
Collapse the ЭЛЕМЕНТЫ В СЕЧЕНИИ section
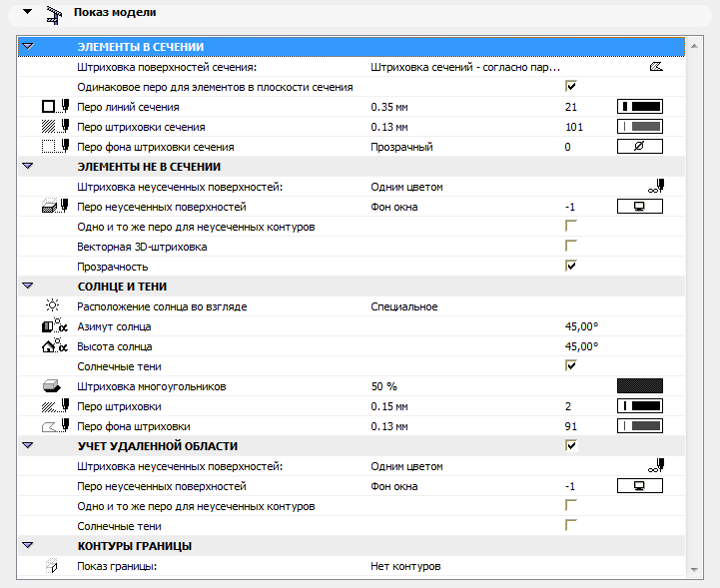pos(28,46)
